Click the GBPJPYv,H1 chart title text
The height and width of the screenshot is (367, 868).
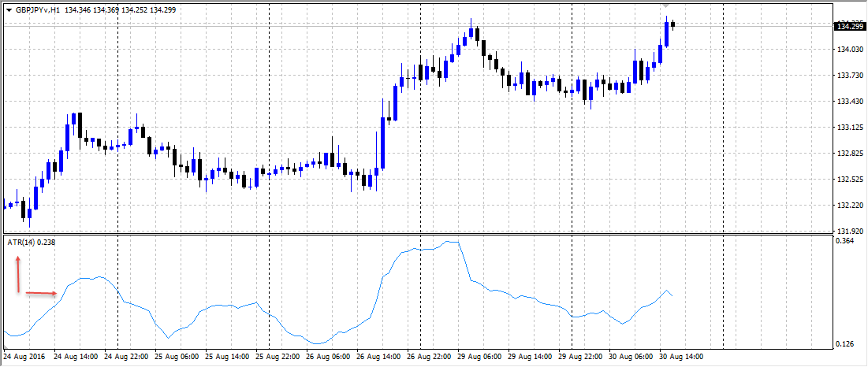click(x=38, y=10)
